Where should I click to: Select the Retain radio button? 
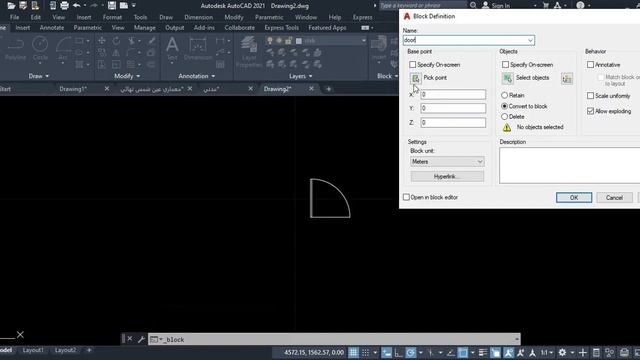pos(504,95)
